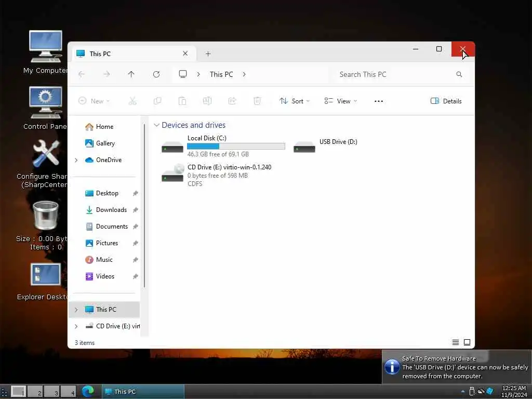The image size is (532, 399).
Task: Expand OneDrive in the navigation pane
Action: (x=76, y=160)
